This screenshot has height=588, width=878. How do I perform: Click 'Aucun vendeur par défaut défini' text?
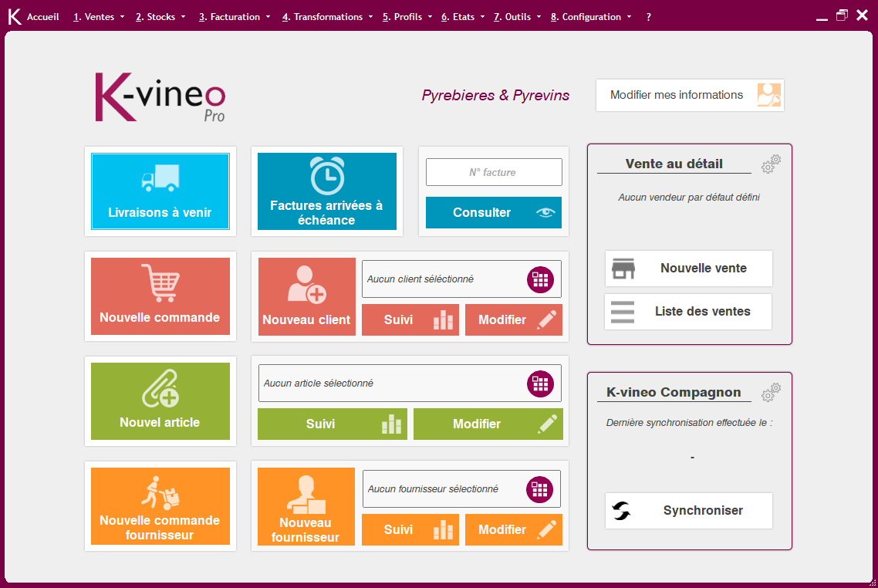(689, 197)
